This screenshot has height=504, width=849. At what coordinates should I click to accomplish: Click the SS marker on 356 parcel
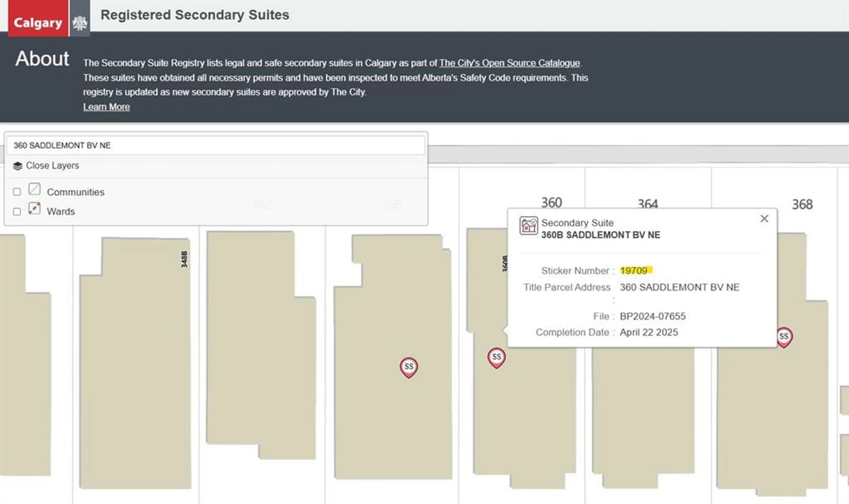[x=409, y=367]
